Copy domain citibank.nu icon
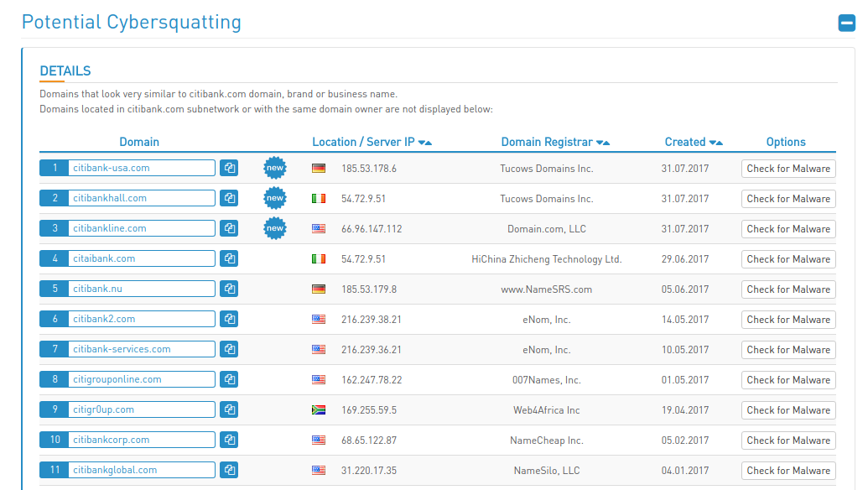The width and height of the screenshot is (868, 490). 229,289
